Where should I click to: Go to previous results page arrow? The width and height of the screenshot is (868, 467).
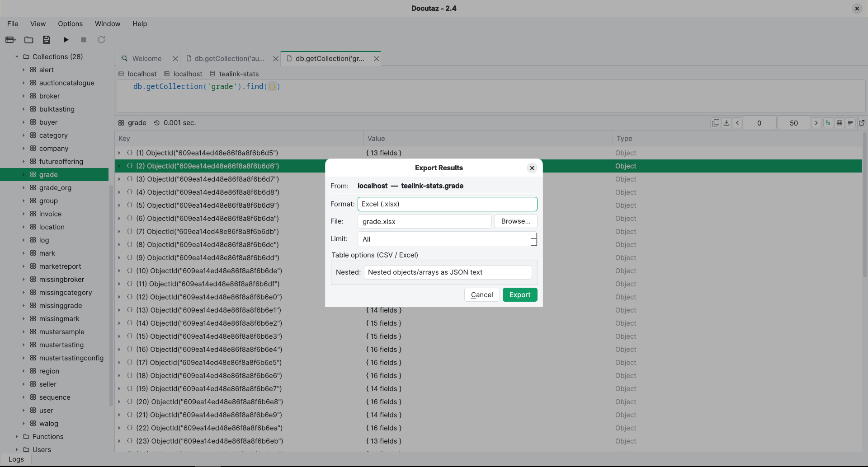pos(737,123)
